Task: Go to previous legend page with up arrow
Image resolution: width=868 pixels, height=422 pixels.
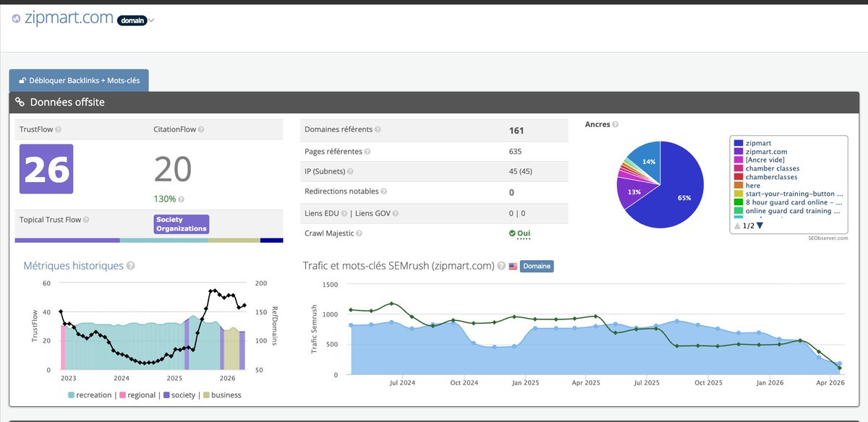Action: 737,225
